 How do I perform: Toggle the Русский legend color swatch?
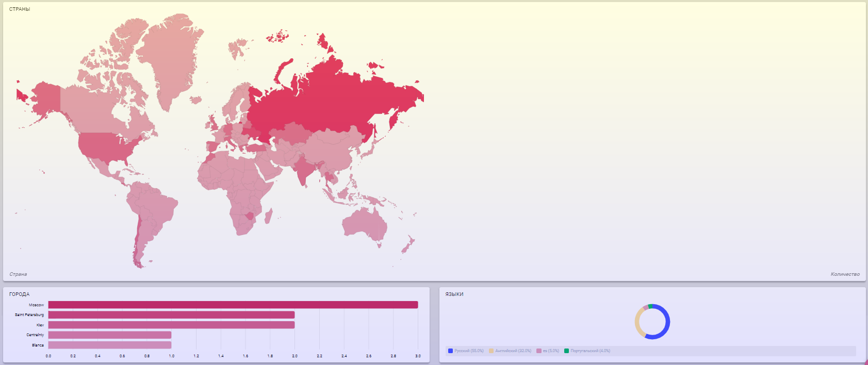[x=450, y=351]
